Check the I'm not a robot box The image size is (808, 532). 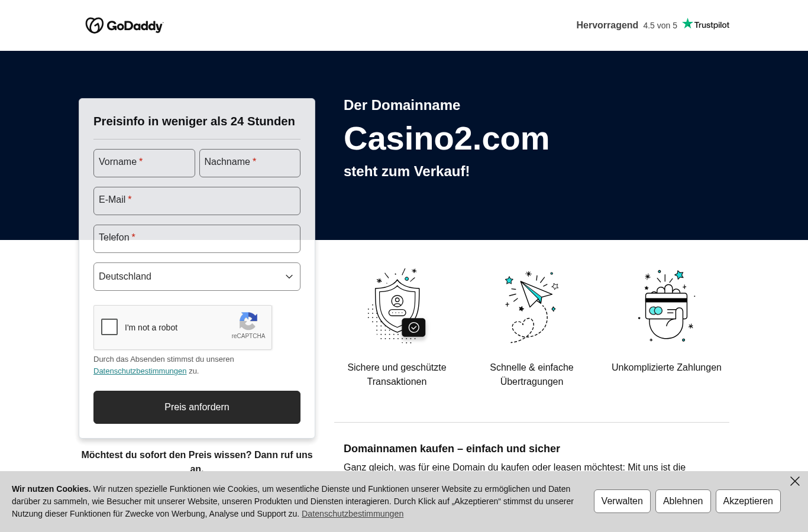(x=109, y=327)
